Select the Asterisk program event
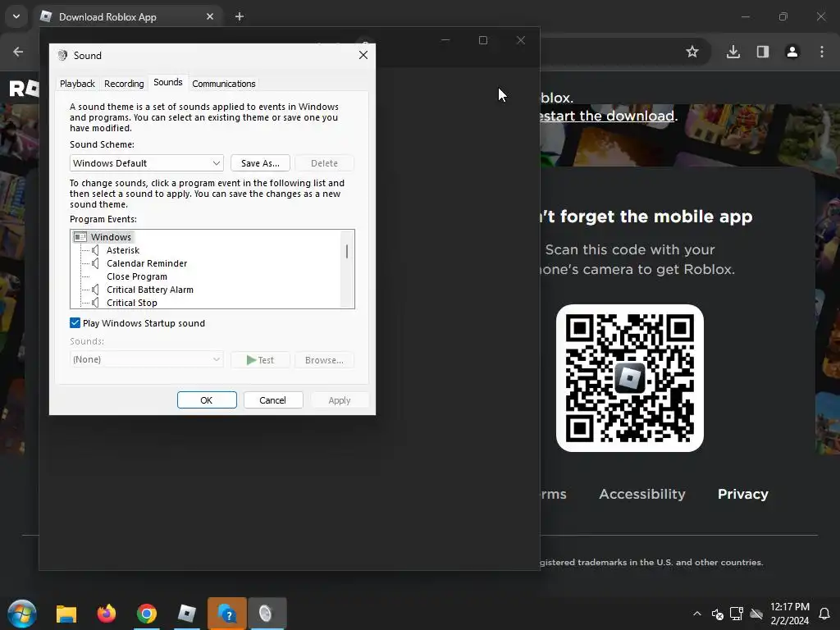840x630 pixels. click(123, 250)
